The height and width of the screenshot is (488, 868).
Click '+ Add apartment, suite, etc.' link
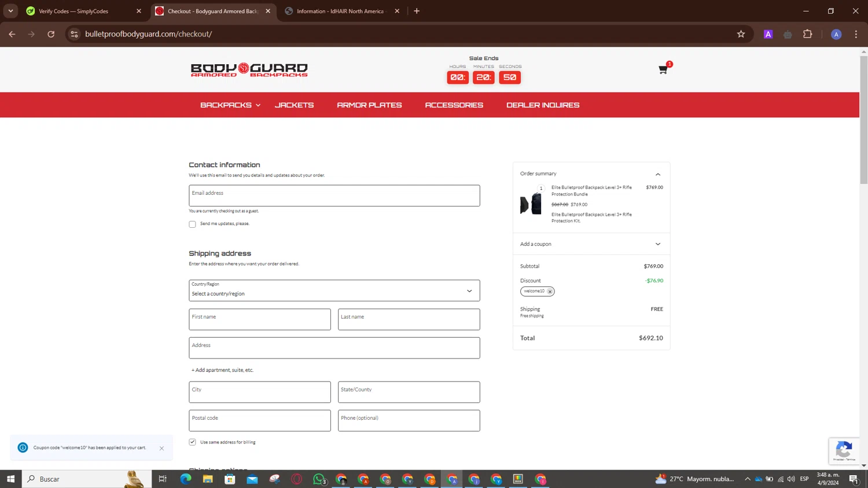222,370
